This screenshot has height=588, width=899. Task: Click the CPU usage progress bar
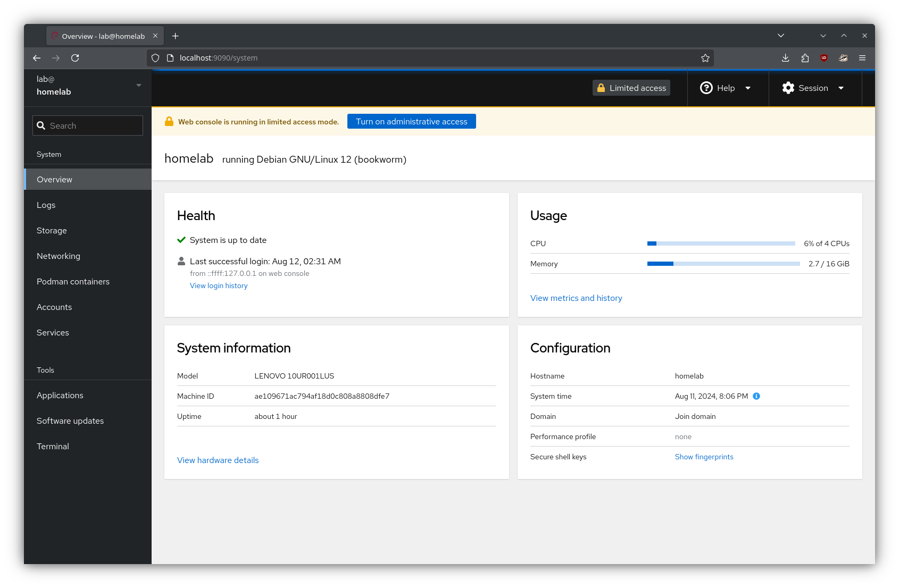coord(721,243)
